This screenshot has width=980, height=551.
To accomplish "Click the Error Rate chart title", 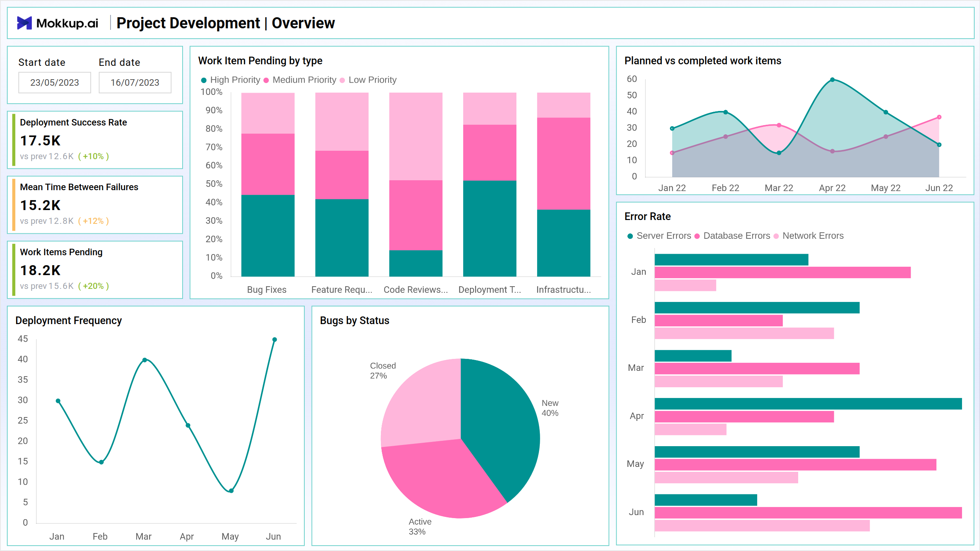I will point(647,217).
